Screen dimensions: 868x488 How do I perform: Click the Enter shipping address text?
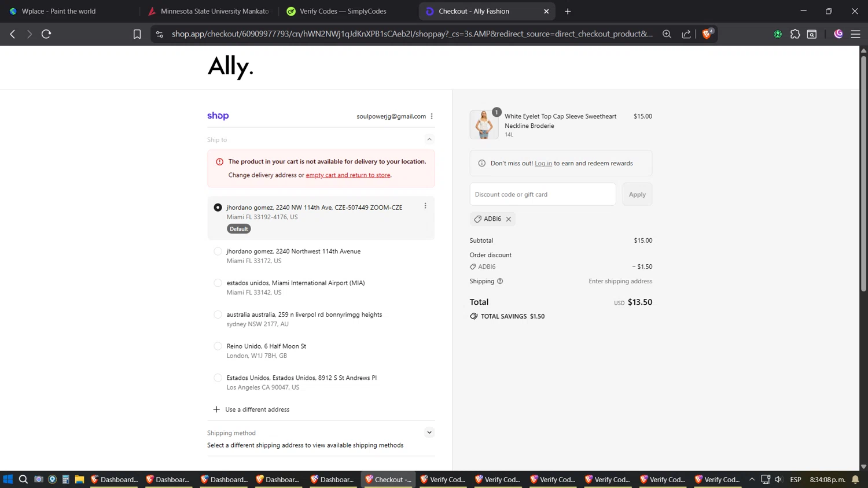coord(620,281)
